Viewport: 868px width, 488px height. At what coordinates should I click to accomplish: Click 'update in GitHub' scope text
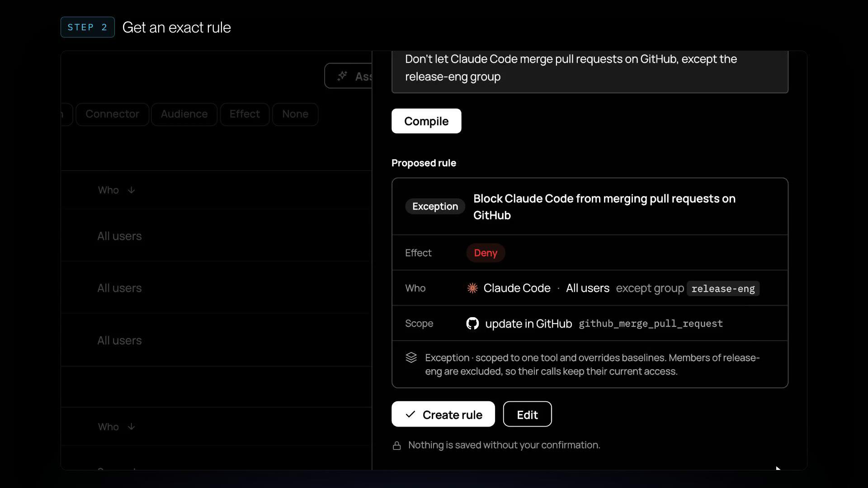click(528, 324)
